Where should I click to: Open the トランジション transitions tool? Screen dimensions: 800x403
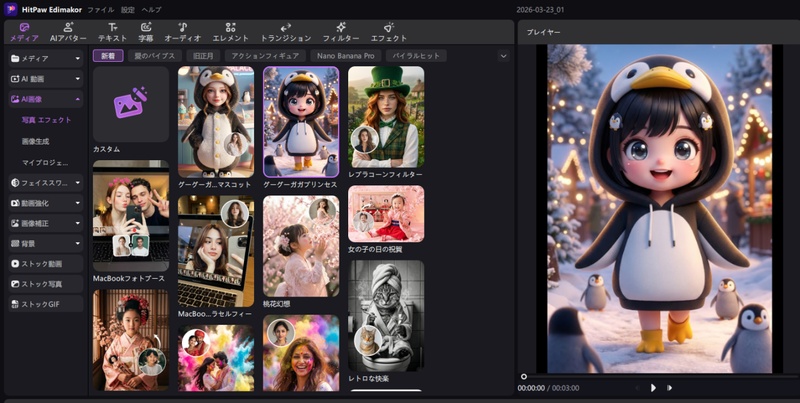click(286, 32)
